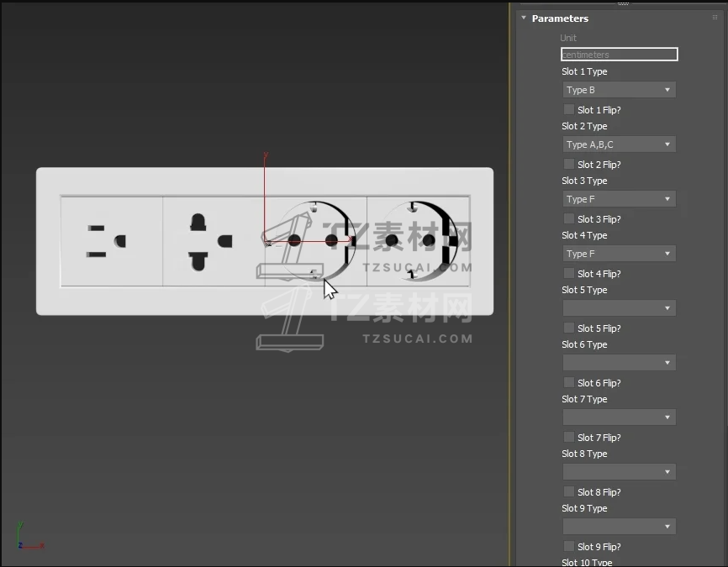Open the empty Slot 6 Type dropdown
728x567 pixels.
[619, 362]
